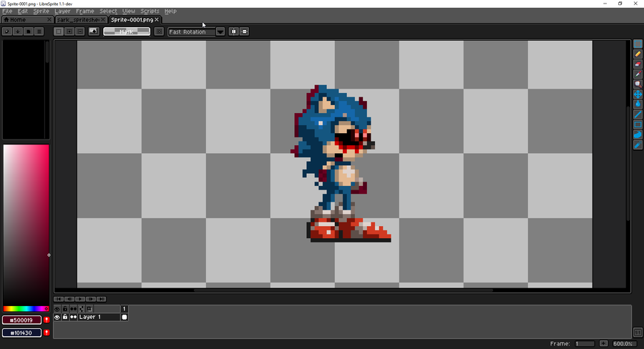The image size is (644, 349).
Task: Select the Rectangle shape tool
Action: coord(638,124)
